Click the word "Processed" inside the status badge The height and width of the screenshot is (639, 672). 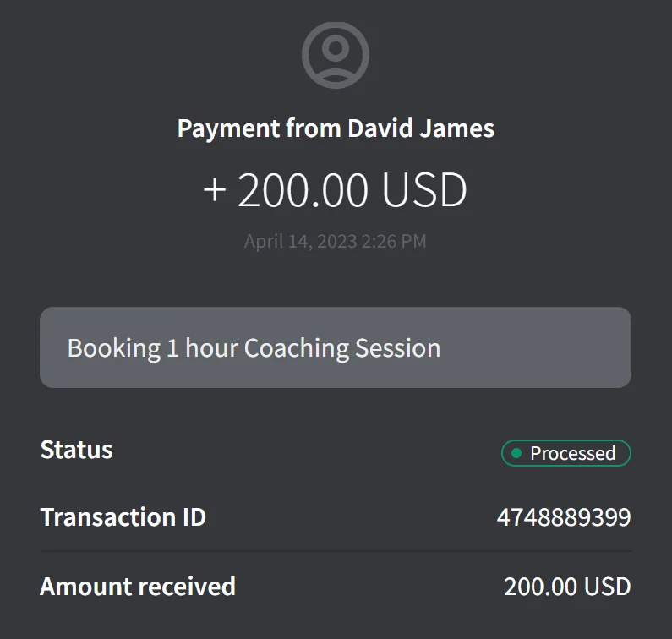(x=572, y=453)
